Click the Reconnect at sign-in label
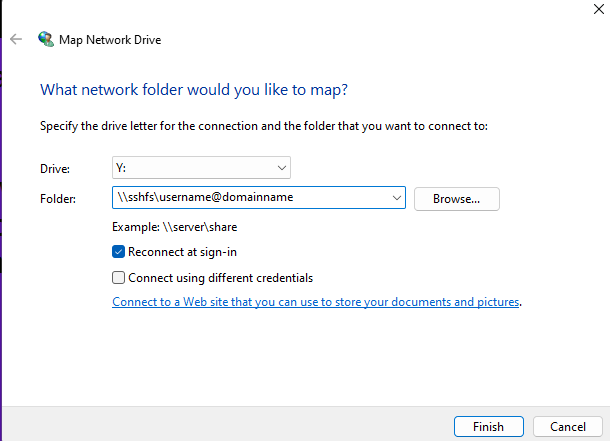Viewport: 610px width, 441px height. [182, 252]
